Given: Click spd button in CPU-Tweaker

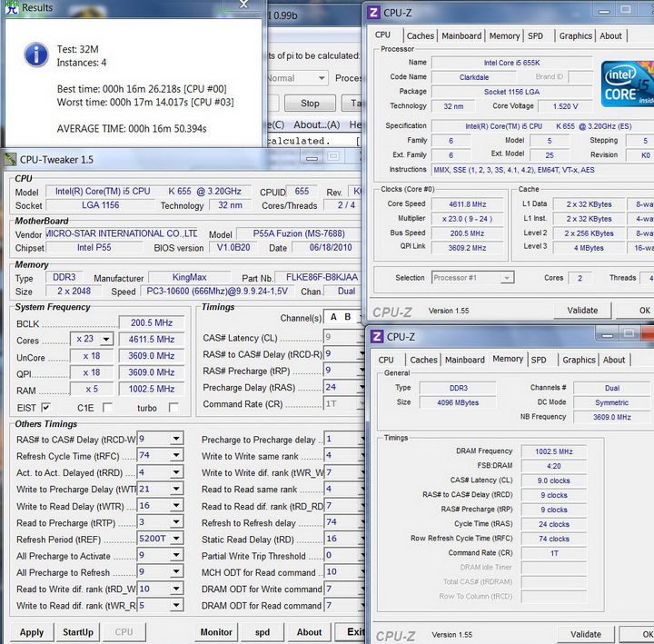Looking at the screenshot, I should [x=263, y=632].
